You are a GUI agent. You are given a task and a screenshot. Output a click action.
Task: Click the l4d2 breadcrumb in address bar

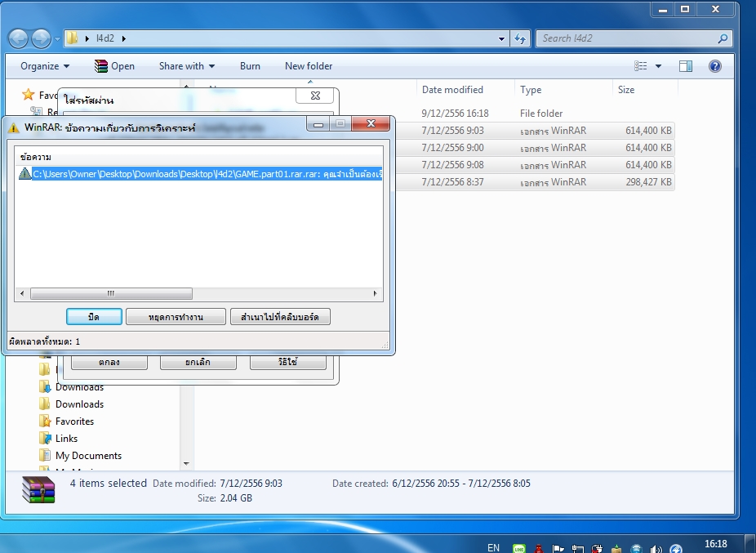(105, 38)
